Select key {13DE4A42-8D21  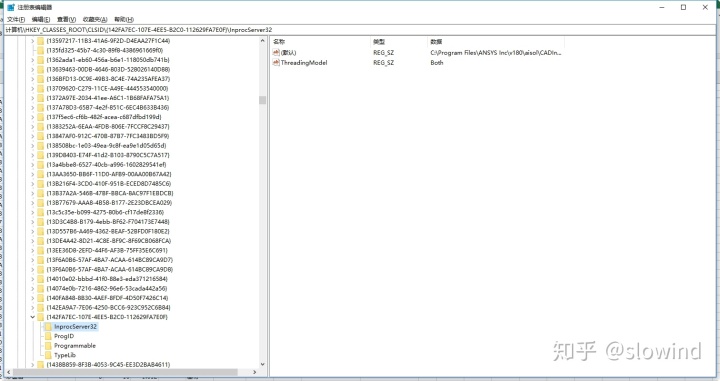[x=108, y=241]
